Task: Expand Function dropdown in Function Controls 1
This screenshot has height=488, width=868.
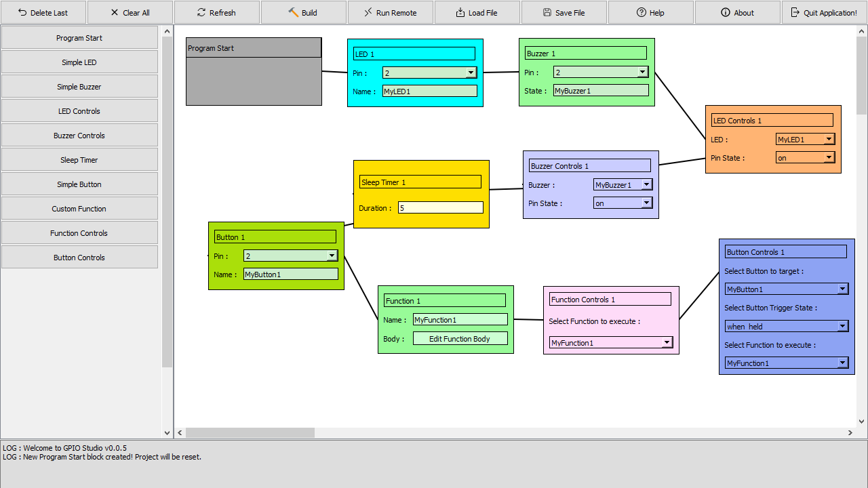Action: pyautogui.click(x=667, y=342)
